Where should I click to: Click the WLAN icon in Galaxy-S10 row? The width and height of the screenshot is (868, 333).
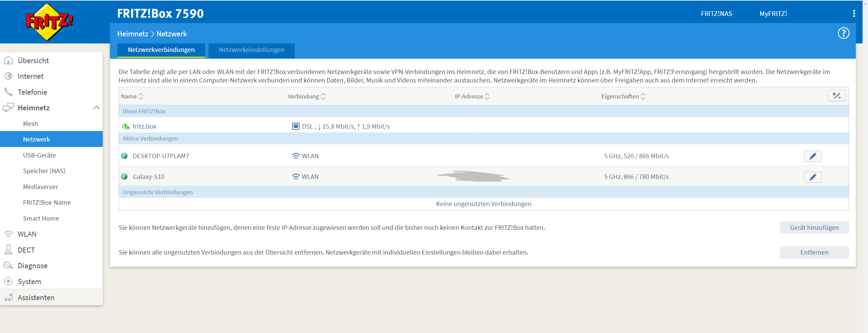click(x=295, y=177)
